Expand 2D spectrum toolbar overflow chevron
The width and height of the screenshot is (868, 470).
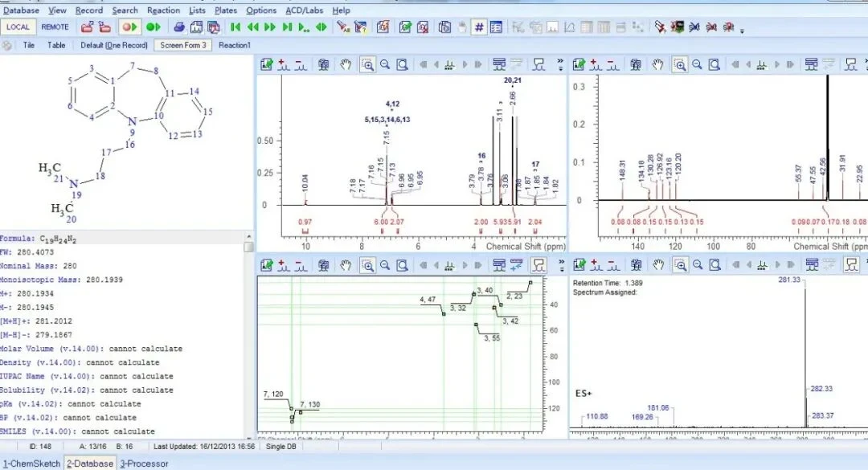[x=560, y=265]
